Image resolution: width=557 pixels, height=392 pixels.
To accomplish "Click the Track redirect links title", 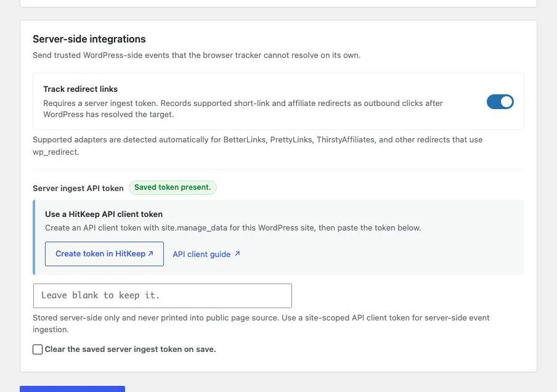I will click(x=80, y=89).
